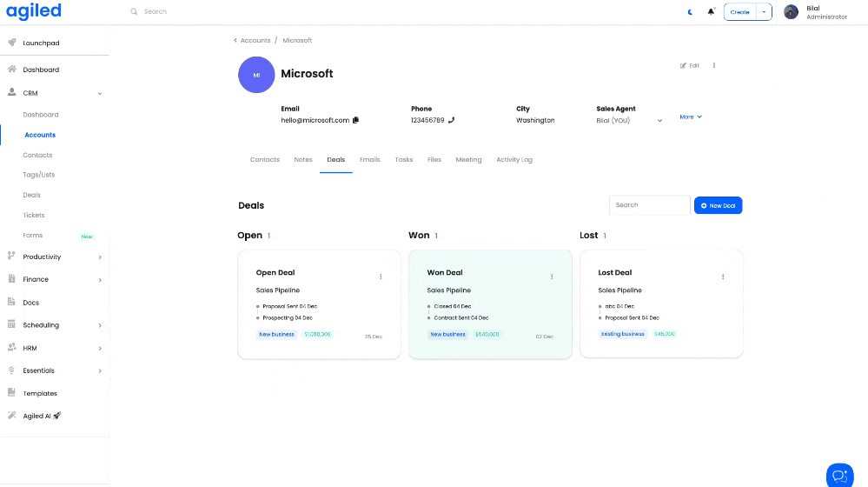Viewport: 868px width, 487px height.
Task: Open kebab menu on Won Deal card
Action: click(x=552, y=277)
